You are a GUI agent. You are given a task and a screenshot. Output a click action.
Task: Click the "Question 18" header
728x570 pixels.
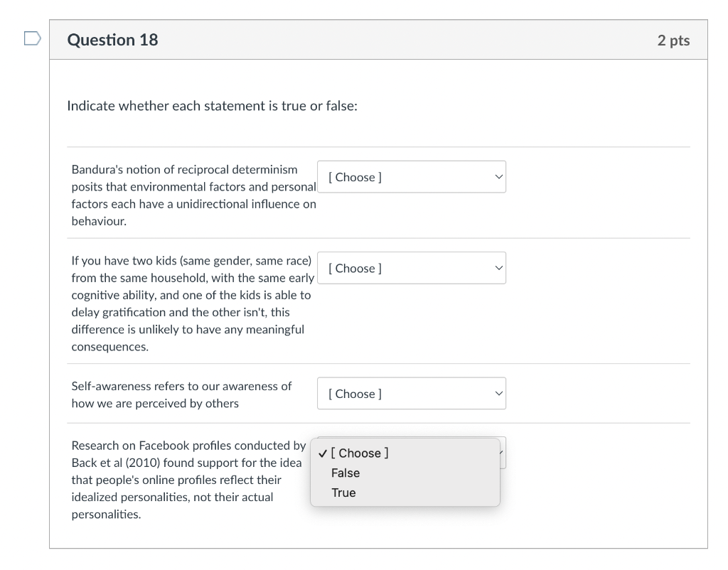(112, 40)
